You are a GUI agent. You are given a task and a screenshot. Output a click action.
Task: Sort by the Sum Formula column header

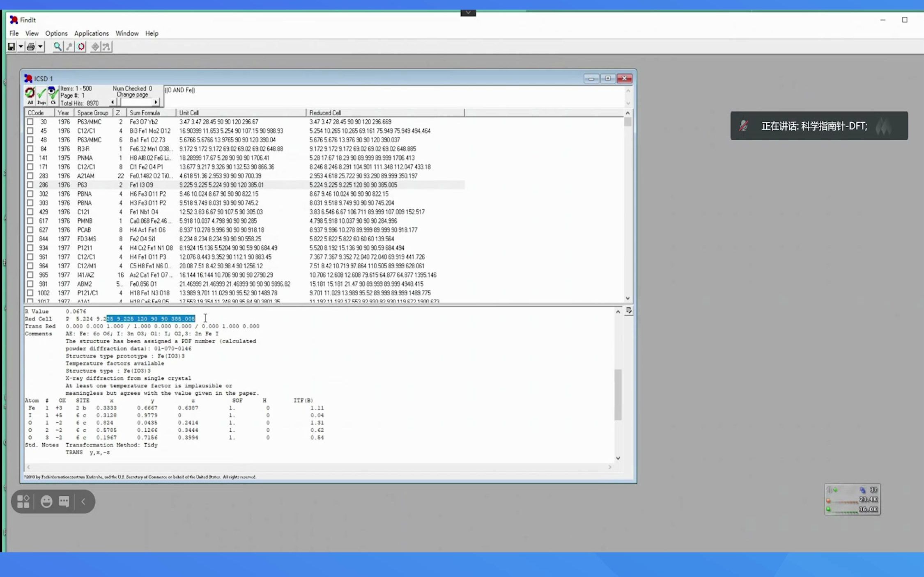(x=151, y=113)
